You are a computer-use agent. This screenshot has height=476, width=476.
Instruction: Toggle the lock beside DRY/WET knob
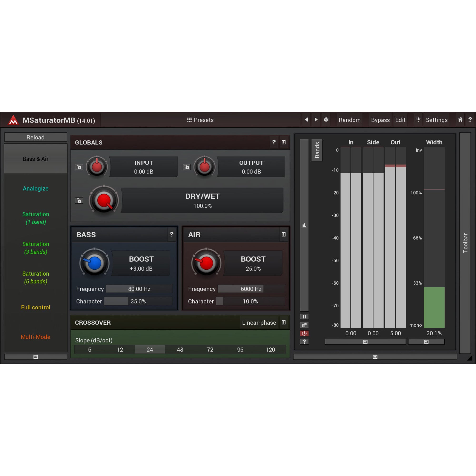(x=79, y=200)
